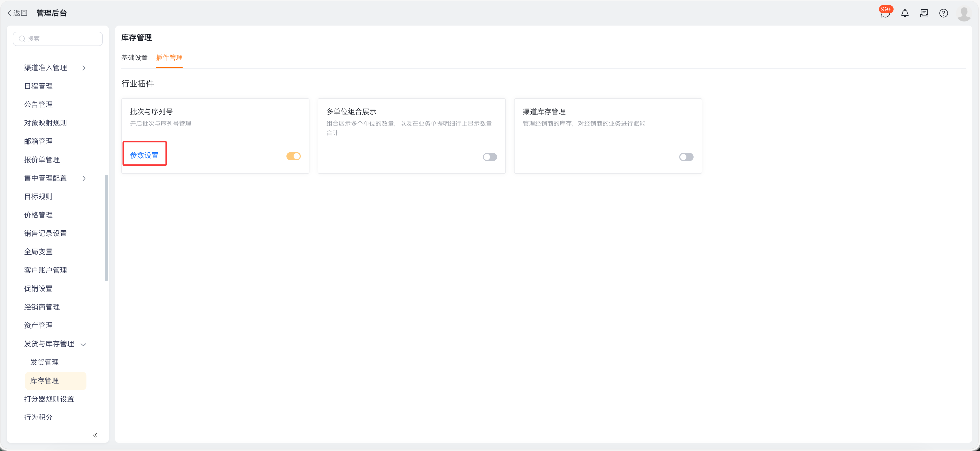Switch to the 基础设置 tab
Image resolution: width=980 pixels, height=451 pixels.
[x=134, y=58]
